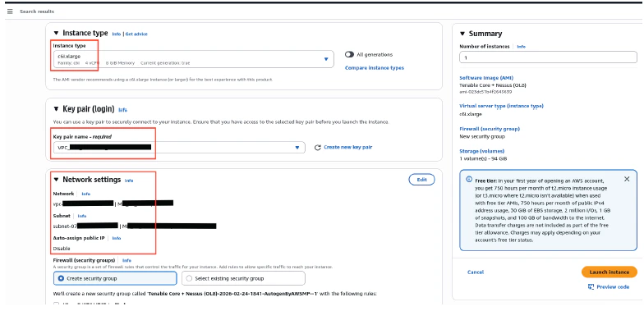Collapse the Network settings section
This screenshot has height=311, width=644.
(x=56, y=180)
